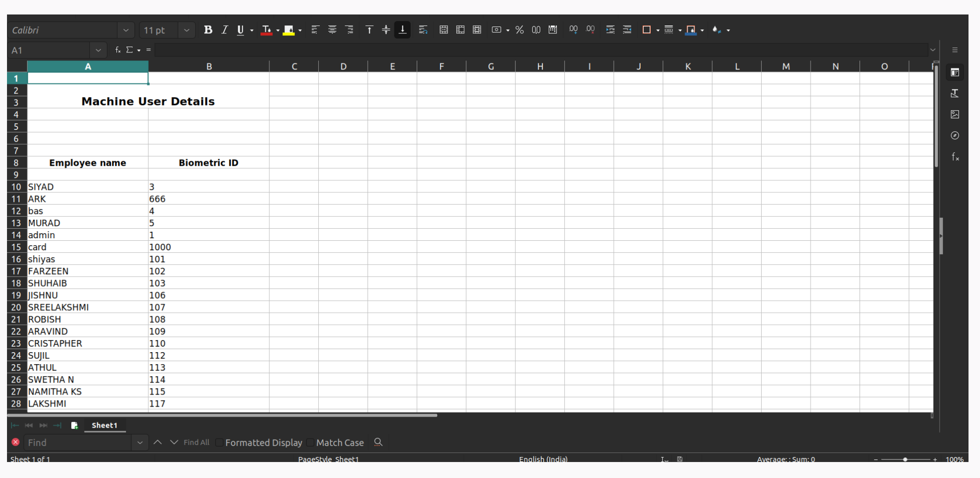Image resolution: width=980 pixels, height=478 pixels.
Task: Align cell content to top
Action: [x=369, y=30]
